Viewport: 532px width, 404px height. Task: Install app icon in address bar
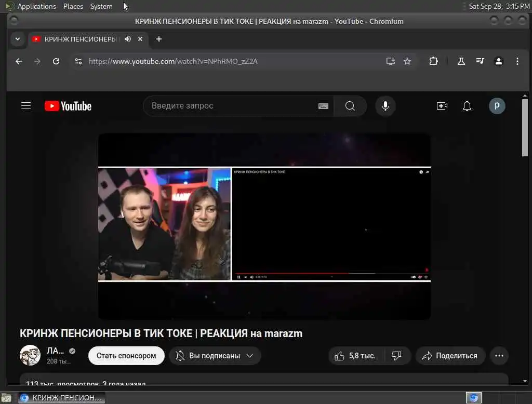391,61
